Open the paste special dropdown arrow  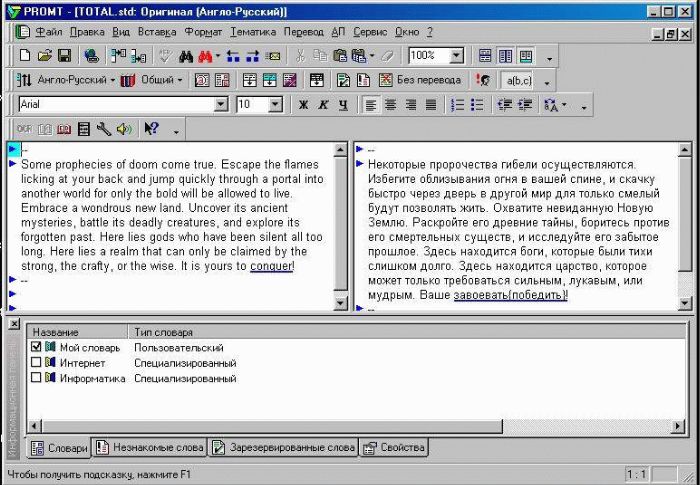[x=372, y=56]
